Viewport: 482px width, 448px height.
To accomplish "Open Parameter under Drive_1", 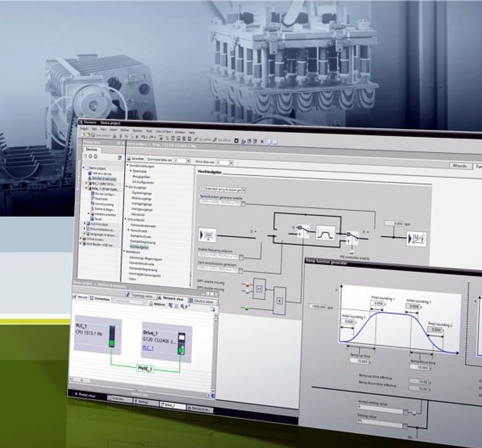I will point(99,199).
